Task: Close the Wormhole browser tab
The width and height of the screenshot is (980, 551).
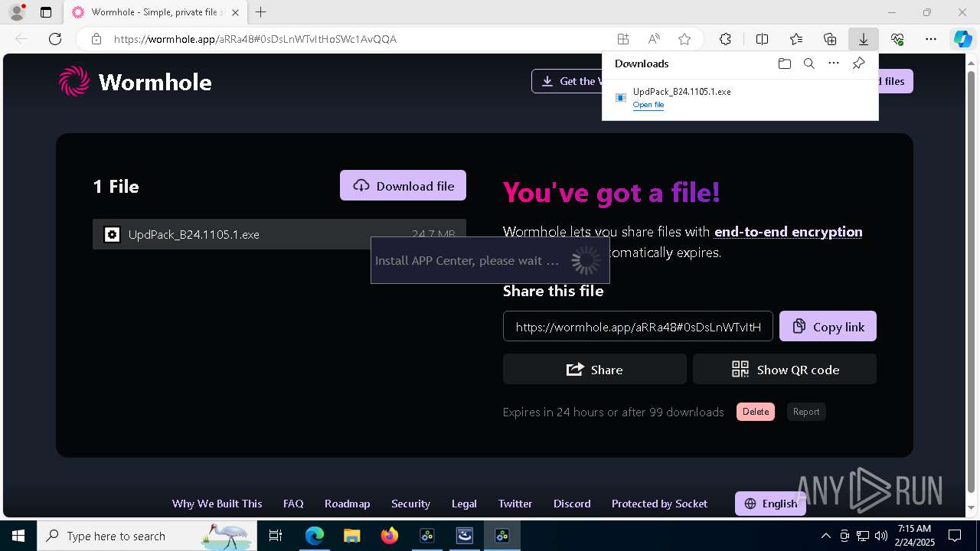Action: (x=236, y=12)
